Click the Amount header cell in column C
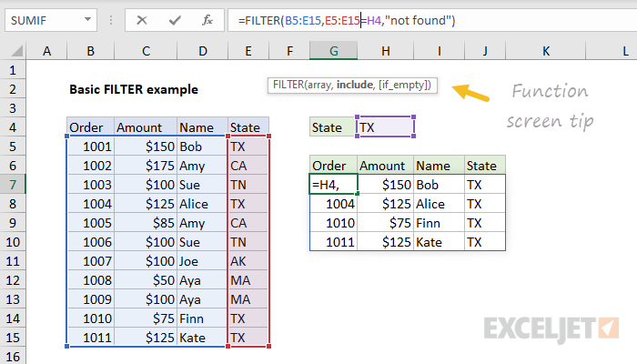This screenshot has width=637, height=364. point(145,127)
